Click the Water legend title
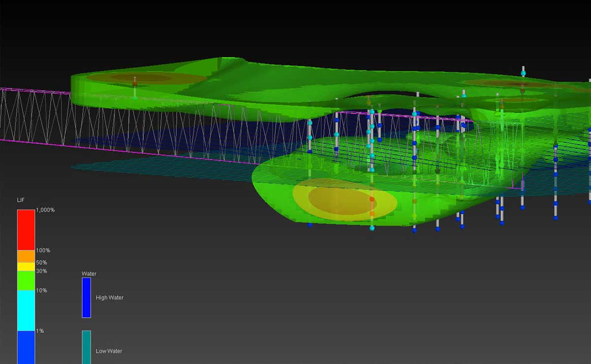The width and height of the screenshot is (591, 364). [89, 273]
